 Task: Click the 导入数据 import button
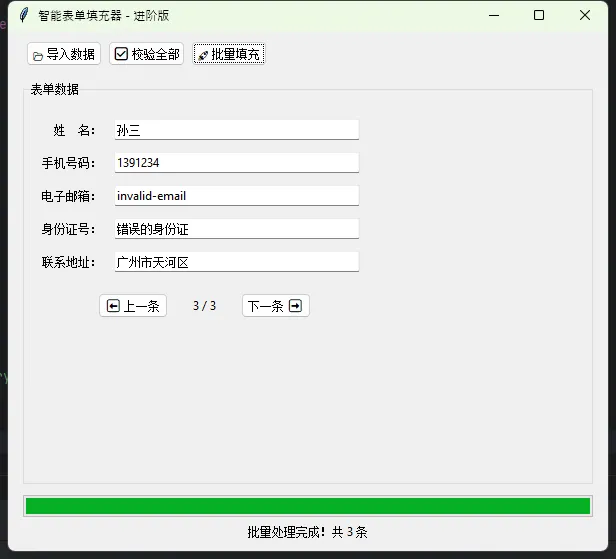pyautogui.click(x=64, y=54)
